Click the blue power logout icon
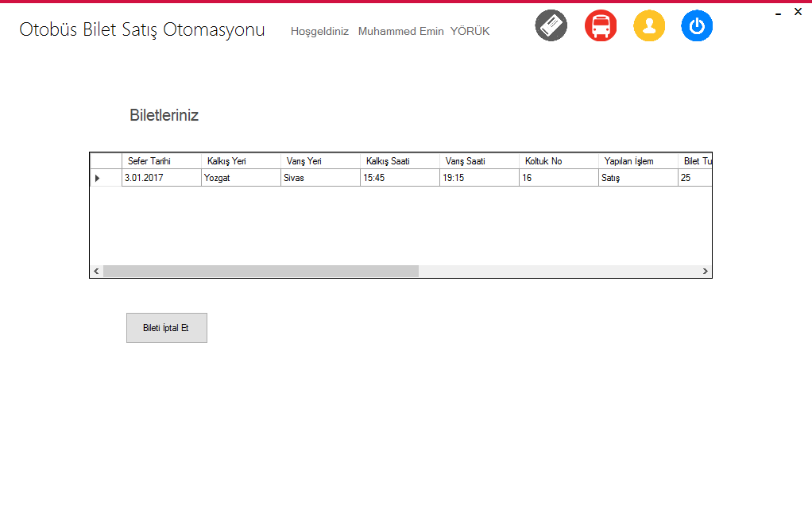 tap(697, 25)
